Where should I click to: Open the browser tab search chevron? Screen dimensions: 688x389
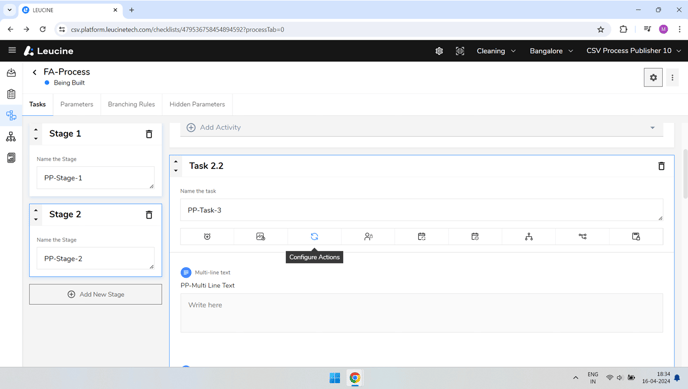click(x=9, y=10)
